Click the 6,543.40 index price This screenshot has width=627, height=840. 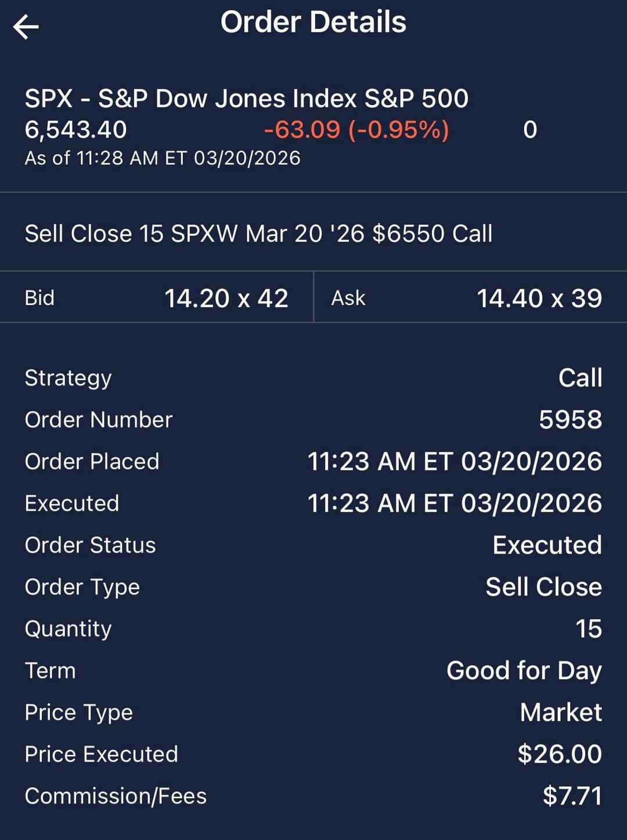click(x=75, y=130)
